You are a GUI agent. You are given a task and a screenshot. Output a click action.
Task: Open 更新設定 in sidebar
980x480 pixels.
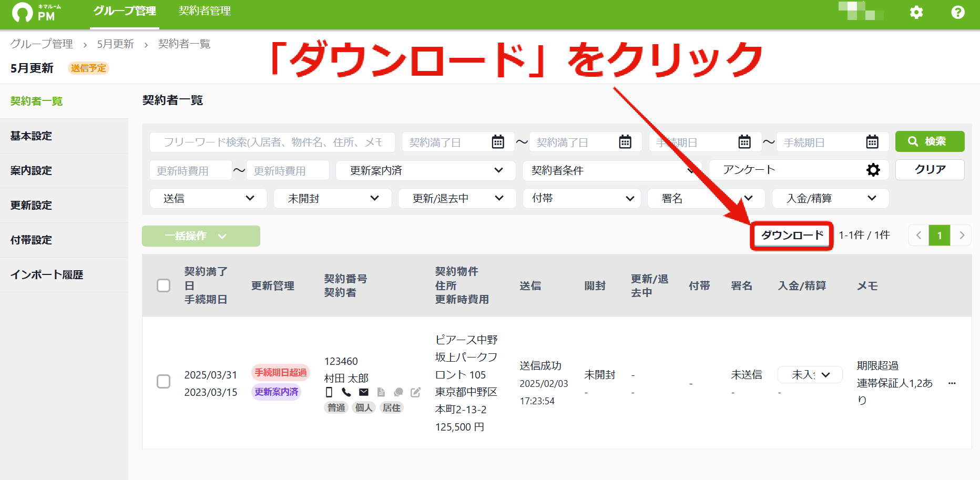[64, 206]
